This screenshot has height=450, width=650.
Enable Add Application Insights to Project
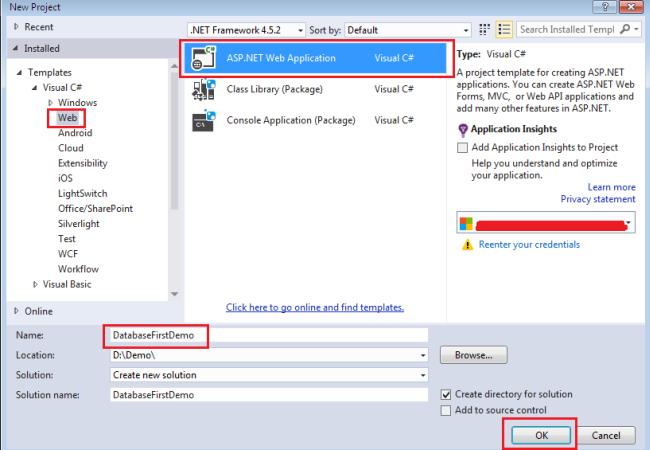click(x=462, y=148)
